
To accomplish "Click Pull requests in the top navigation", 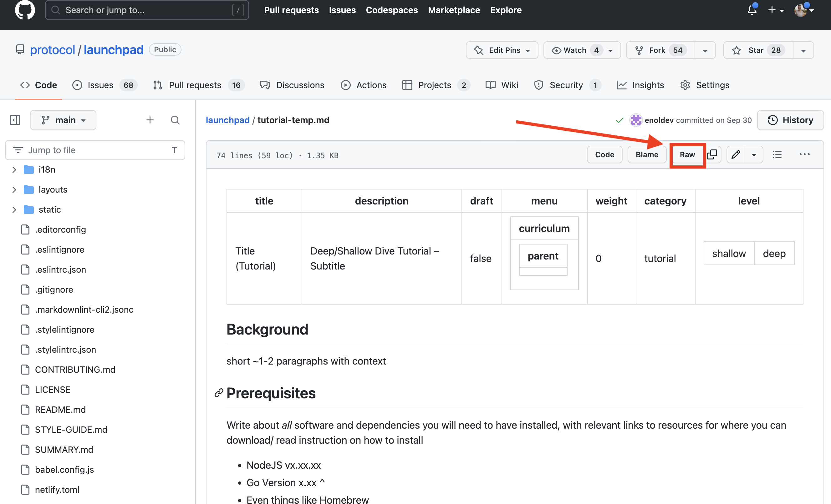I will [291, 10].
